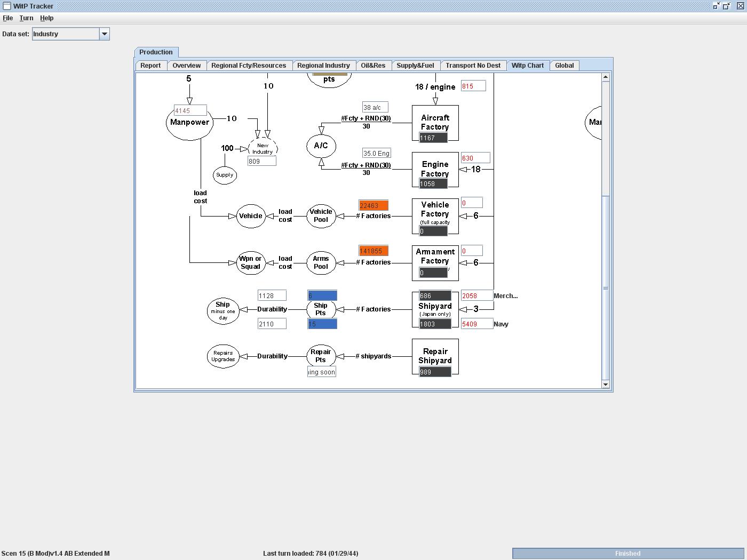Switch to the Global tab
747x560 pixels.
click(564, 66)
